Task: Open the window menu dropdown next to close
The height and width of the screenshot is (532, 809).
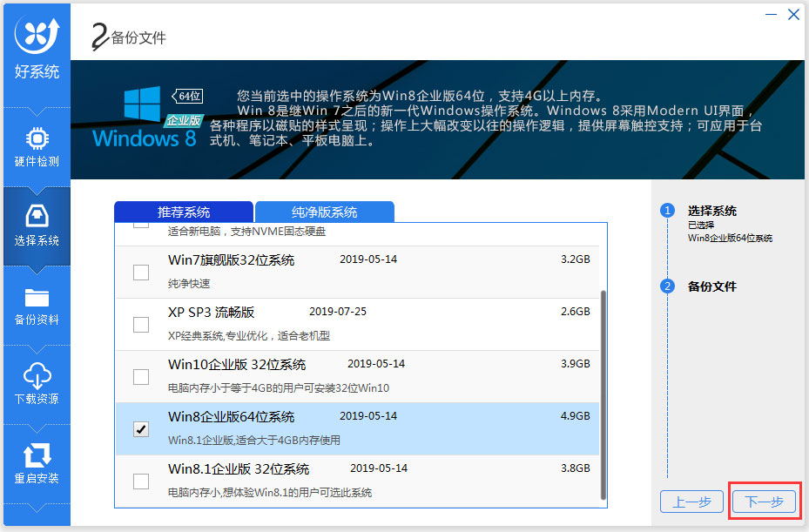Action: tap(772, 15)
